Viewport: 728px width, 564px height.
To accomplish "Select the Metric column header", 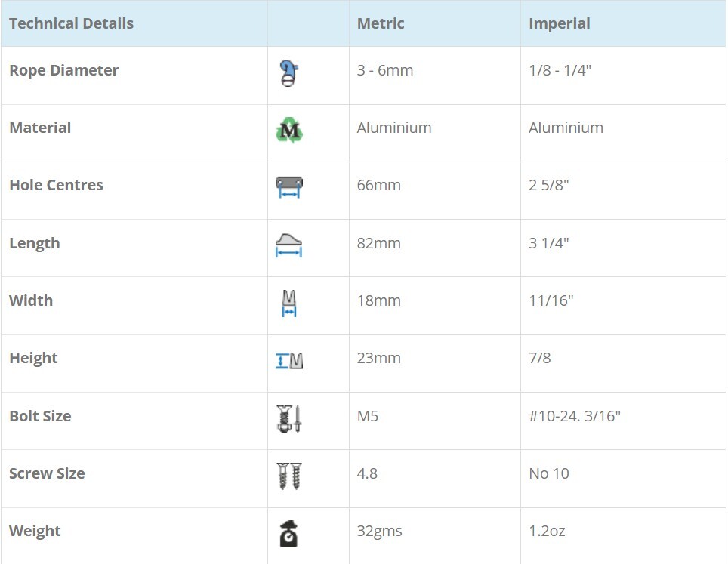I will 381,23.
